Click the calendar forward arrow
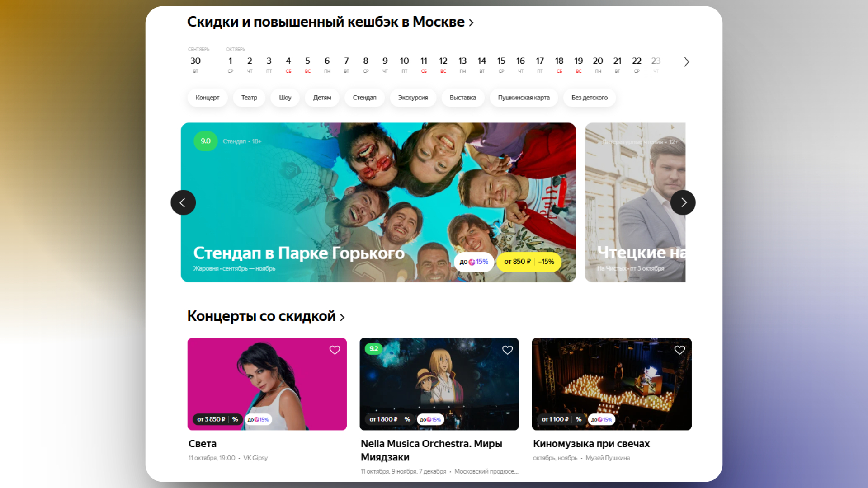 686,61
